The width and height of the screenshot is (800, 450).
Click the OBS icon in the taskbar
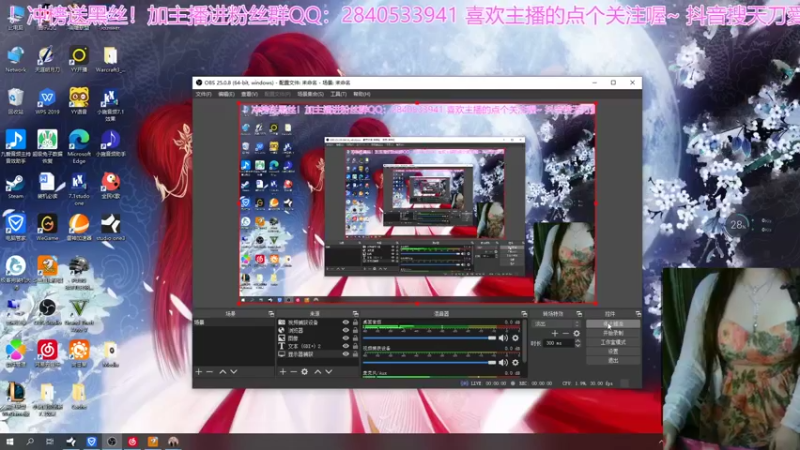click(112, 442)
